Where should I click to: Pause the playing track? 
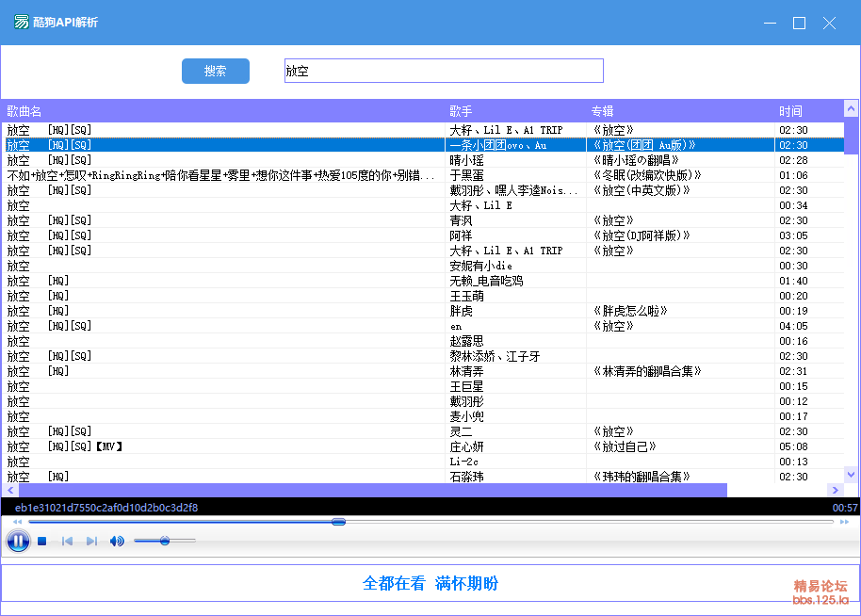[x=18, y=541]
